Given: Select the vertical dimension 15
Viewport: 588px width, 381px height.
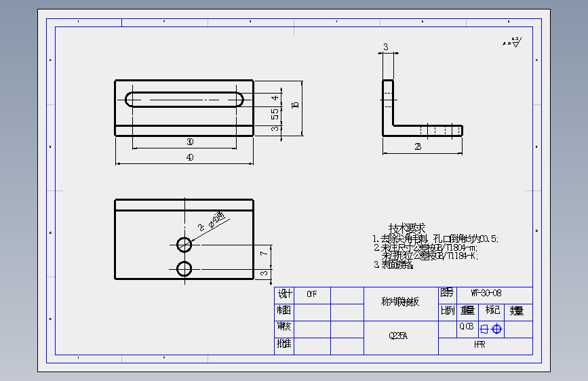Looking at the screenshot, I should tap(296, 105).
